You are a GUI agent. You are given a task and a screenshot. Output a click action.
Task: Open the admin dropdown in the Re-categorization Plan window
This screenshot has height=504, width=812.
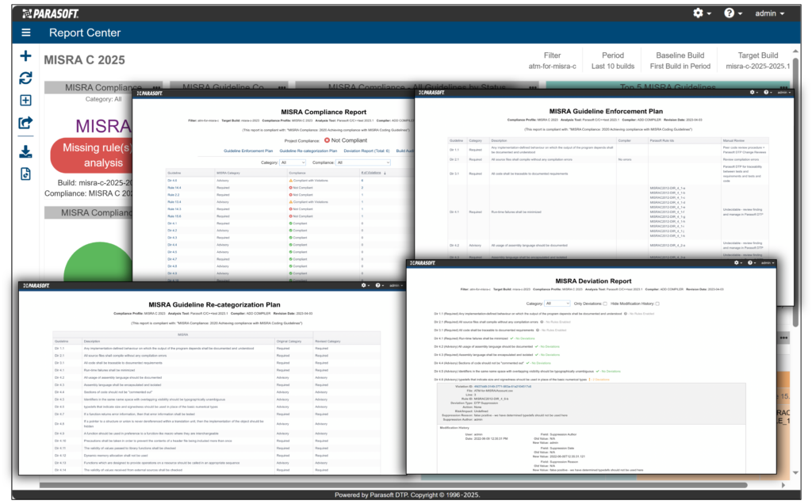[x=396, y=285]
